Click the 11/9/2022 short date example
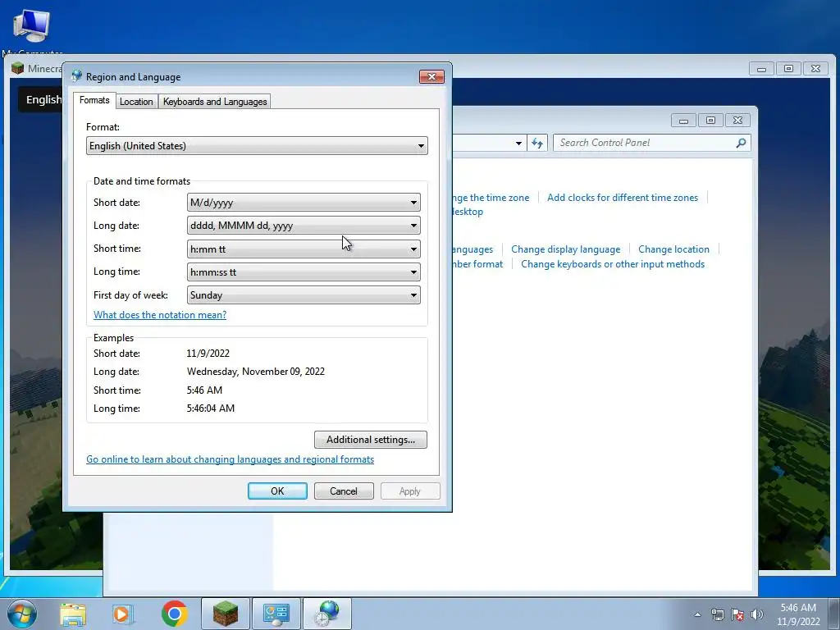The height and width of the screenshot is (630, 840). [x=208, y=354]
